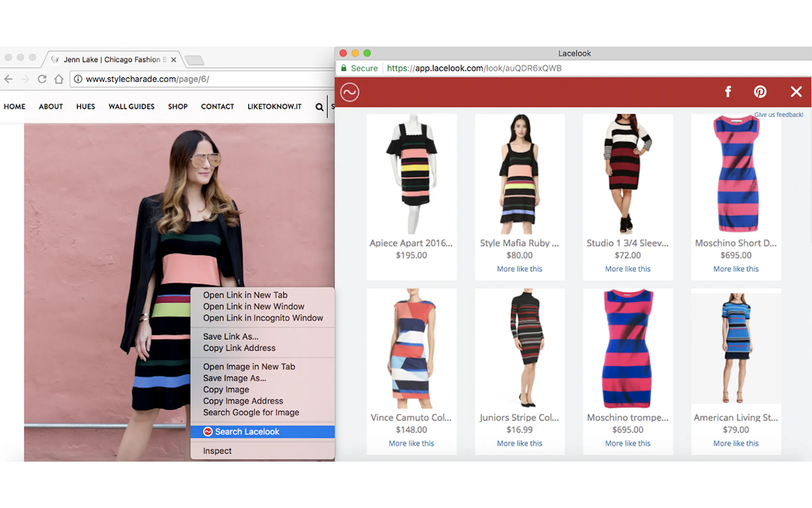Share results via the Facebook icon
Image resolution: width=812 pixels, height=508 pixels.
[x=728, y=92]
